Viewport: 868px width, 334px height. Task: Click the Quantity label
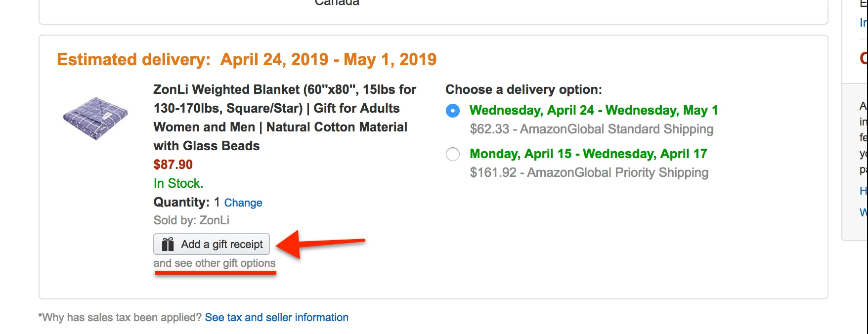[x=181, y=202]
